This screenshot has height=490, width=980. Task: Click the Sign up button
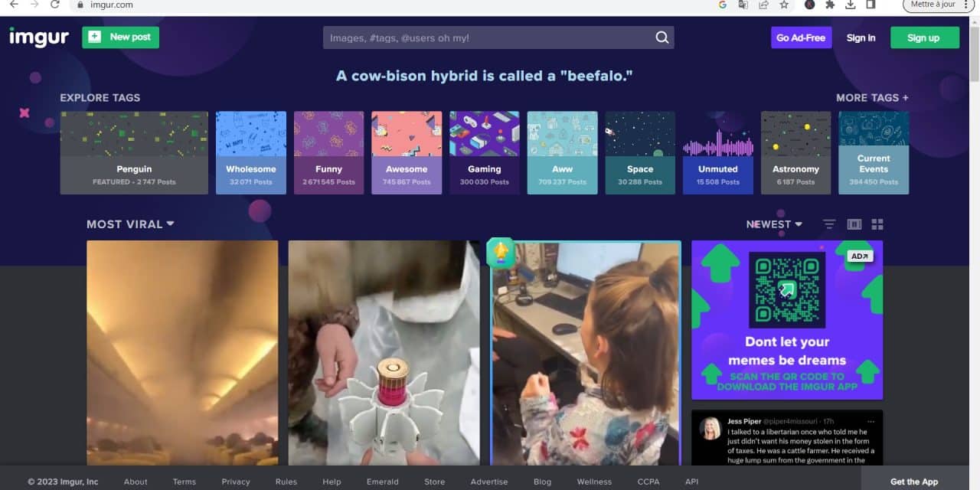(x=924, y=38)
